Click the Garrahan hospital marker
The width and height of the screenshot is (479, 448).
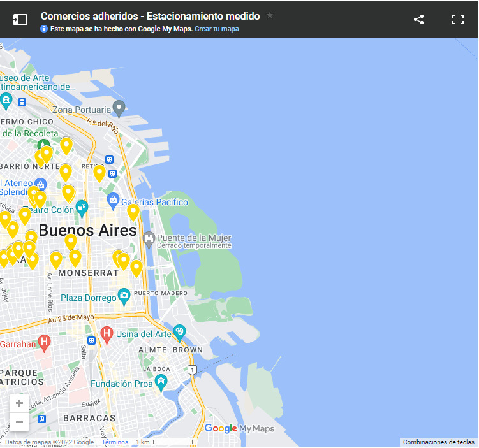[x=44, y=342]
